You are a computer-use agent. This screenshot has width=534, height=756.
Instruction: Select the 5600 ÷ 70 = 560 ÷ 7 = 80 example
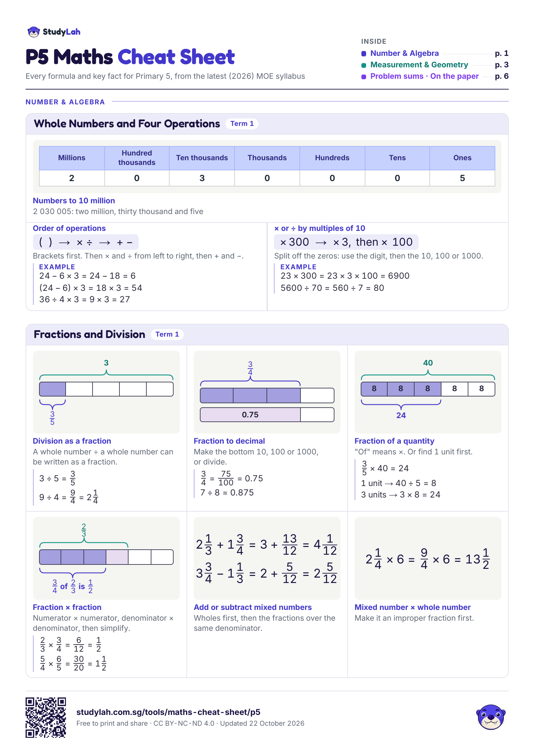point(332,288)
